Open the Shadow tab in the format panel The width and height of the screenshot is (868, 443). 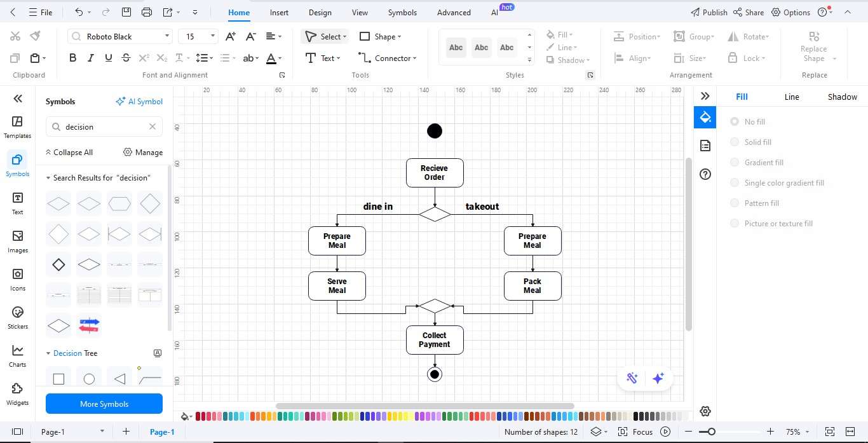tap(842, 97)
